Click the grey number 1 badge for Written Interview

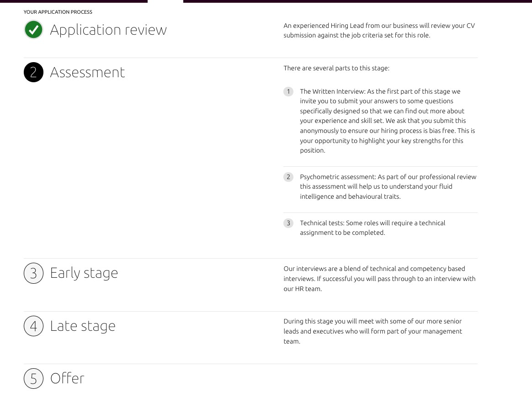click(x=288, y=91)
